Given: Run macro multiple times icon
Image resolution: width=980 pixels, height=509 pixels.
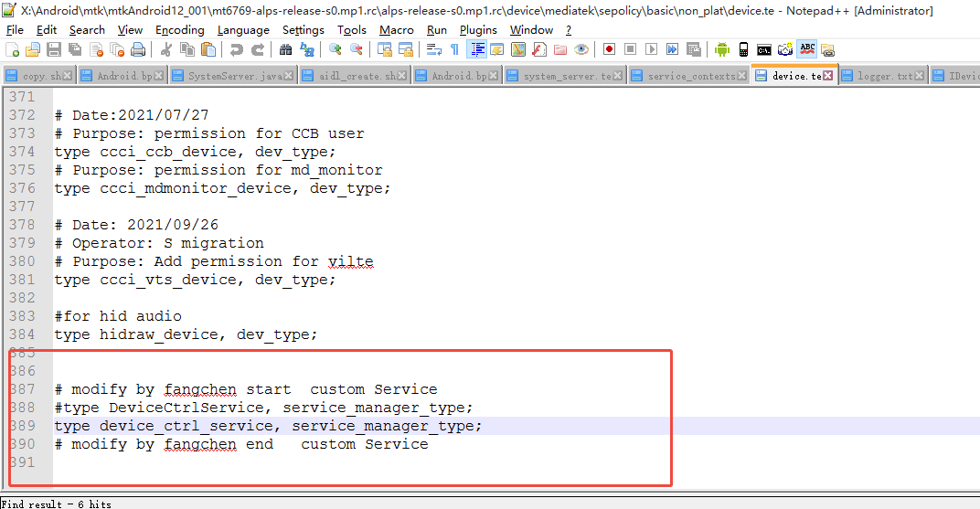Looking at the screenshot, I should (x=673, y=50).
